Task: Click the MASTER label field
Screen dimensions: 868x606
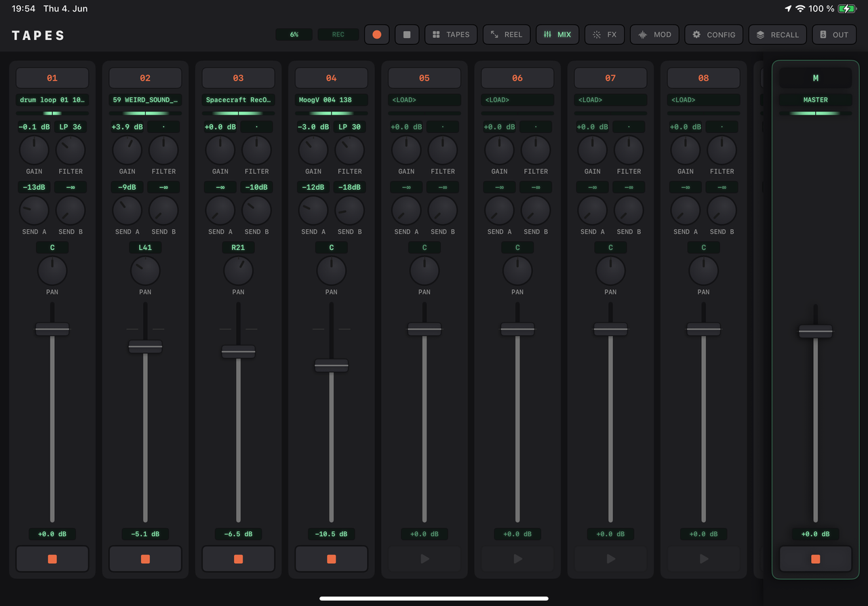Action: 815,100
